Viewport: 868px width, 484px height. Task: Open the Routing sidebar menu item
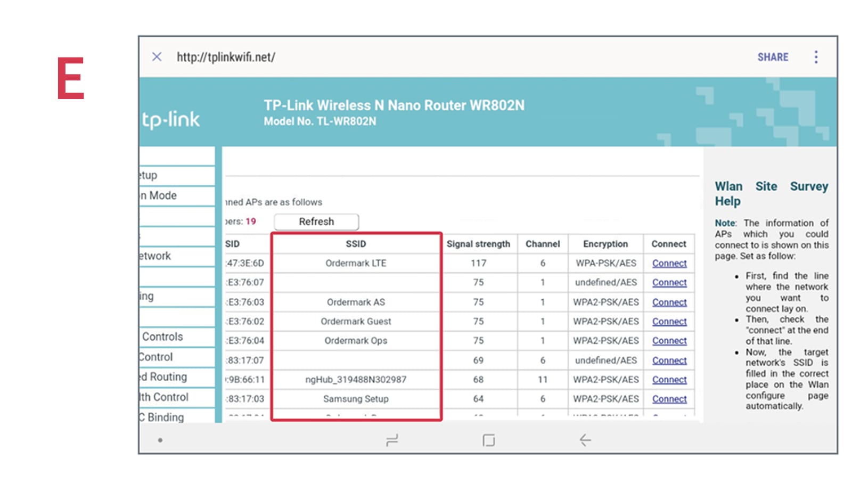pyautogui.click(x=177, y=376)
